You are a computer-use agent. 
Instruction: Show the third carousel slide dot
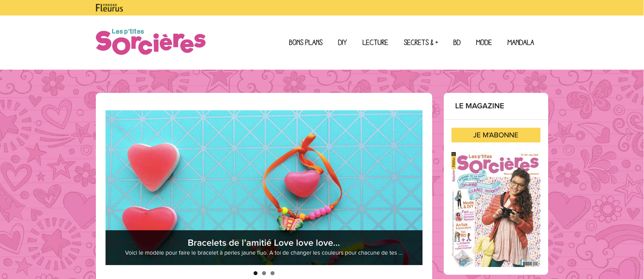[273, 273]
